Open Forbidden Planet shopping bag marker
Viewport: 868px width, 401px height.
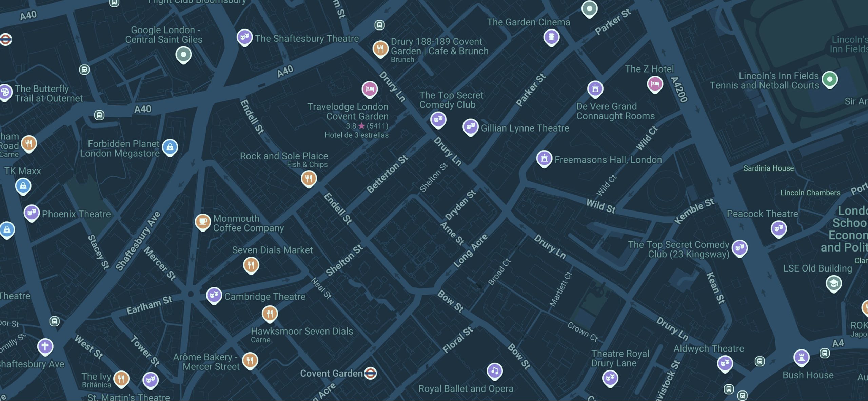coord(170,147)
